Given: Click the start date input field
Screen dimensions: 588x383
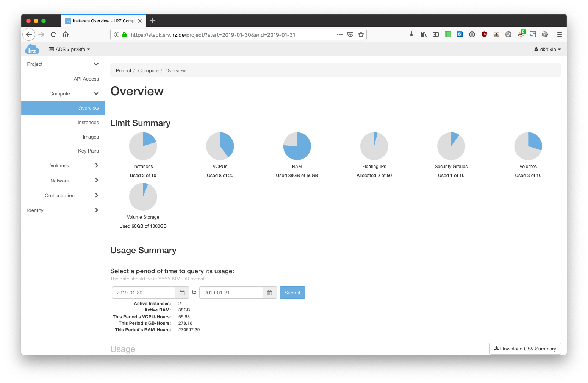Looking at the screenshot, I should pyautogui.click(x=143, y=293).
